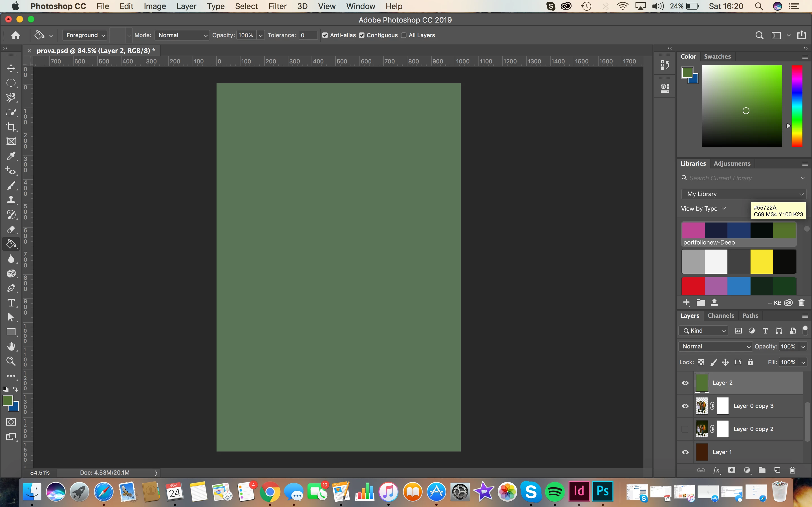812x507 pixels.
Task: Click the Tolerance input field
Action: click(308, 35)
